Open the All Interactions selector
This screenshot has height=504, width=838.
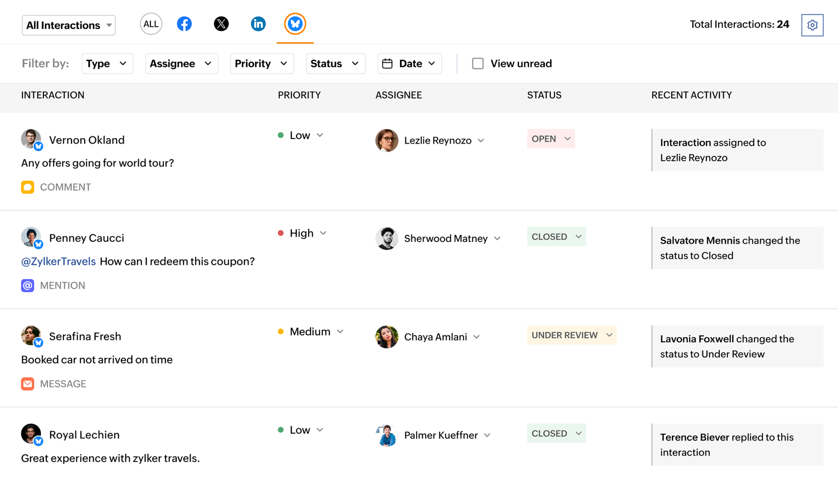click(68, 25)
